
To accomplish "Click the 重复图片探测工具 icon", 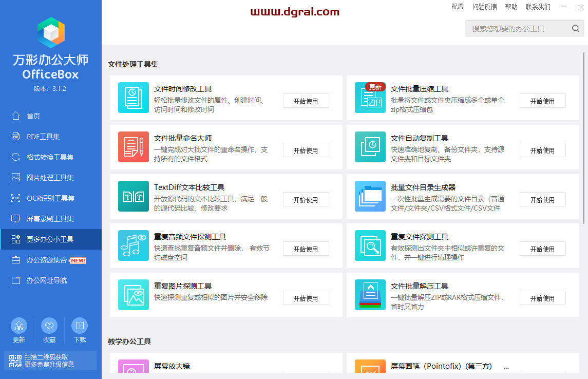I will pyautogui.click(x=134, y=295).
